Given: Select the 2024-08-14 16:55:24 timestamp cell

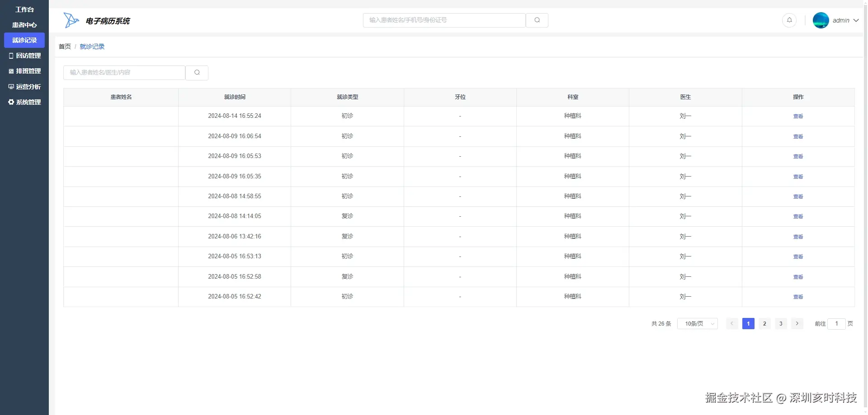Looking at the screenshot, I should click(x=235, y=116).
